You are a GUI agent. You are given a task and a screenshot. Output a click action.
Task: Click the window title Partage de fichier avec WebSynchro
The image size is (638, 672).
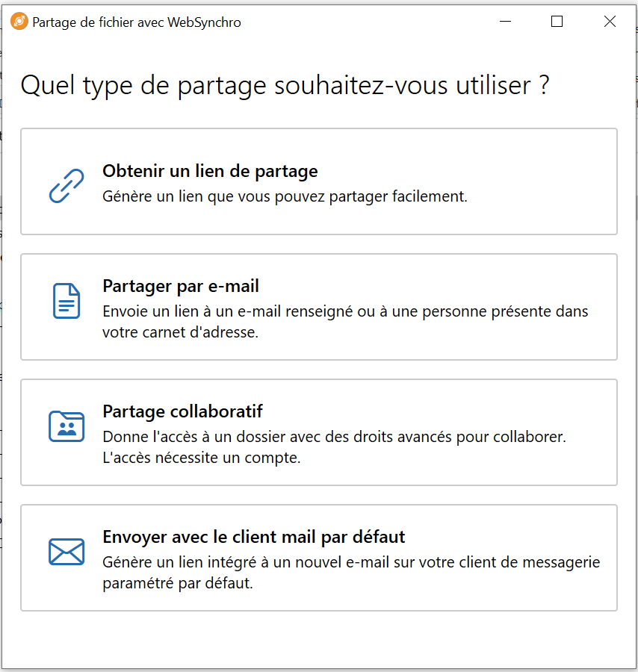137,22
